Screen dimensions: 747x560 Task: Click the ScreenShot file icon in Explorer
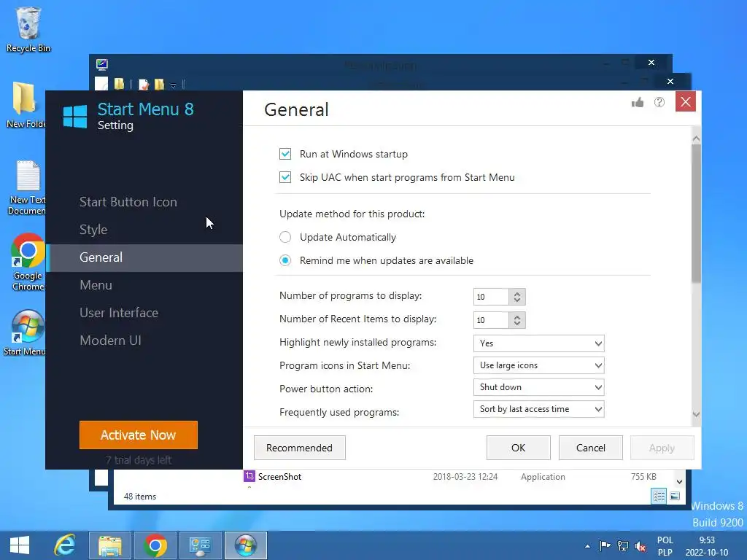[x=249, y=475]
